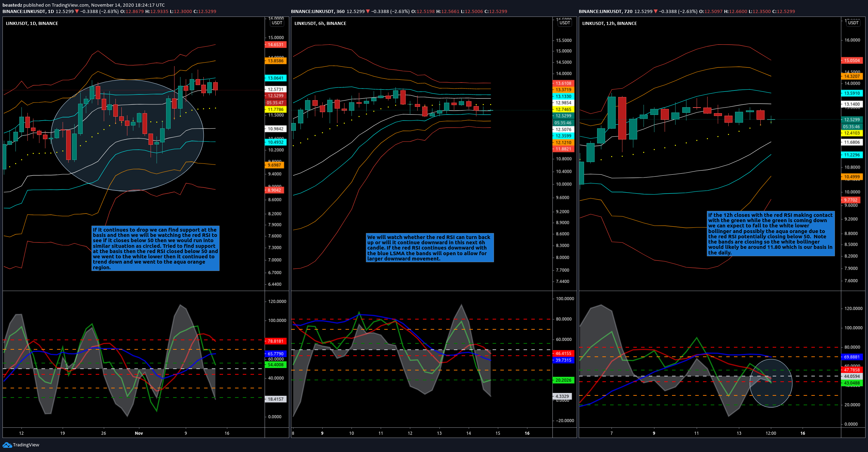Click the orange 14.3207 label on 12h chart

pos(852,76)
